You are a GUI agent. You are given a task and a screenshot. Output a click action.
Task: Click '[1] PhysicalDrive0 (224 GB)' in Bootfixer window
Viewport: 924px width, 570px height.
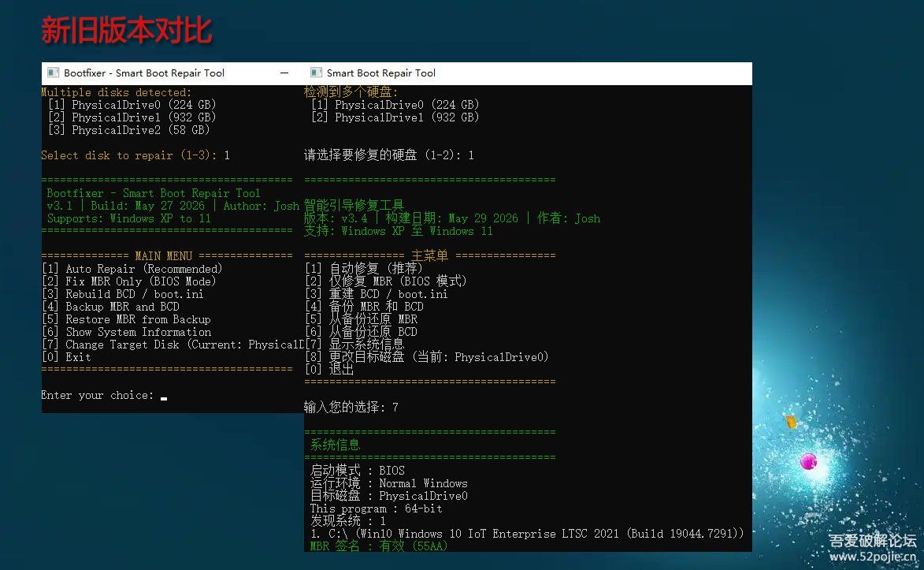pos(132,104)
